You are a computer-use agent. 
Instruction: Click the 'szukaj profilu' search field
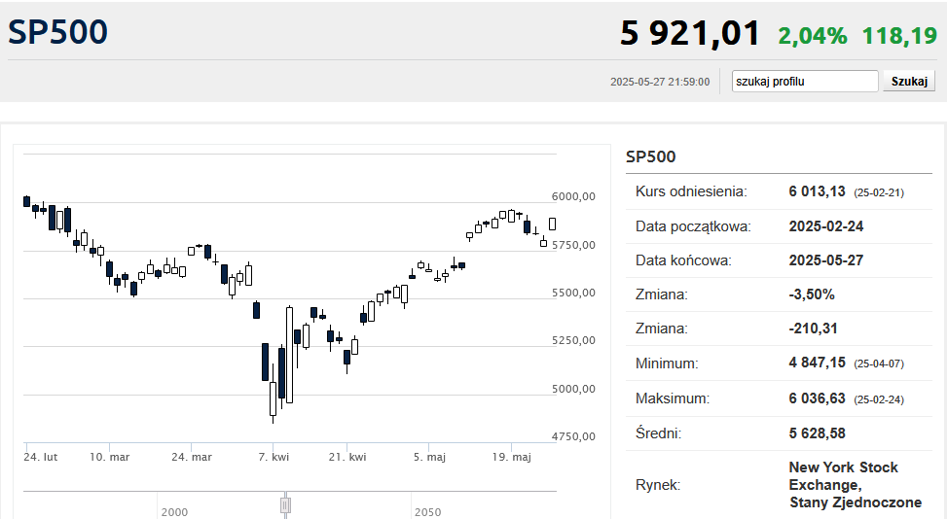click(x=805, y=82)
